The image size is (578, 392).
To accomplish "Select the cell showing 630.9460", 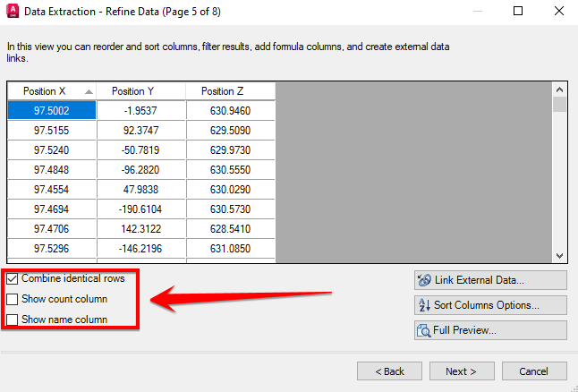I will pyautogui.click(x=231, y=111).
